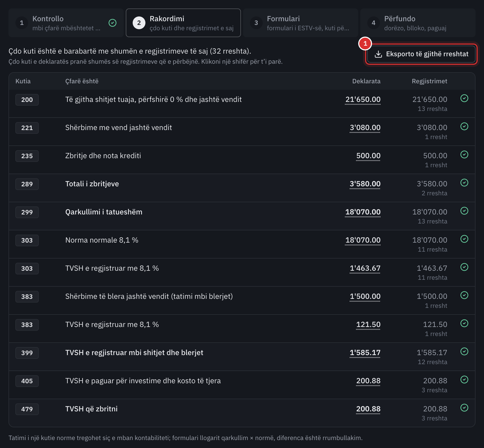This screenshot has height=448, width=484.
Task: Click Eksporto të gjithë rreshtat button
Action: click(x=421, y=54)
